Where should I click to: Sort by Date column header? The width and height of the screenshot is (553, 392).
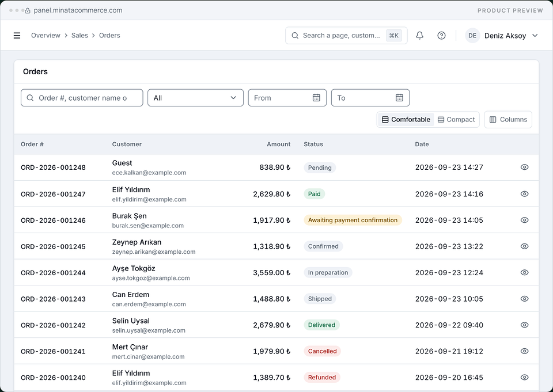pos(422,144)
